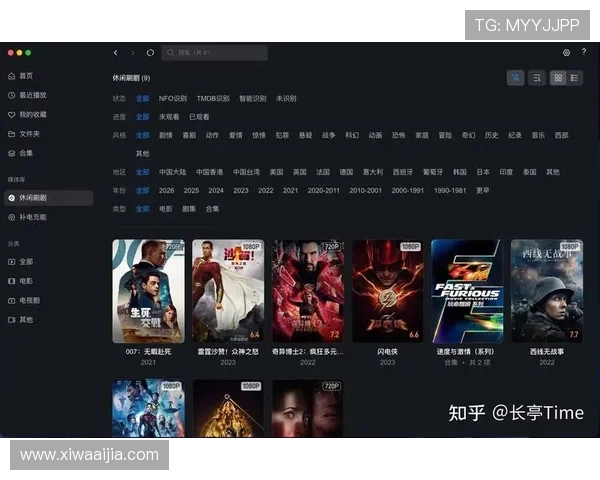Click the 西线无战事 title text
600x480 pixels.
[x=547, y=351]
